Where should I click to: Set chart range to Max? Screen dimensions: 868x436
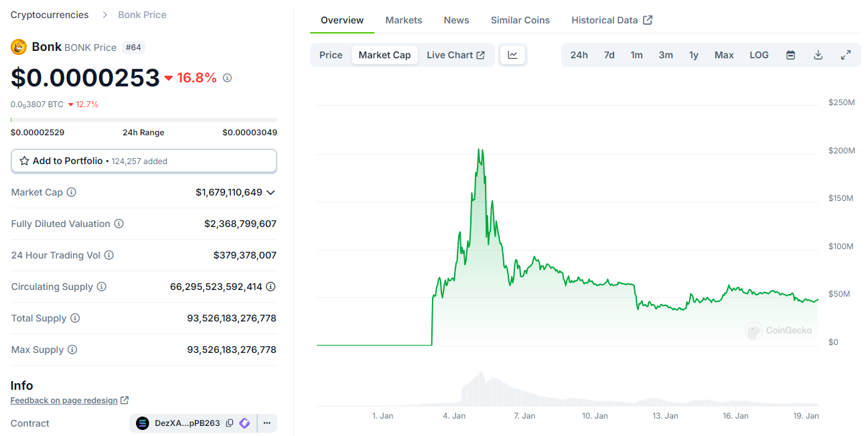tap(724, 55)
